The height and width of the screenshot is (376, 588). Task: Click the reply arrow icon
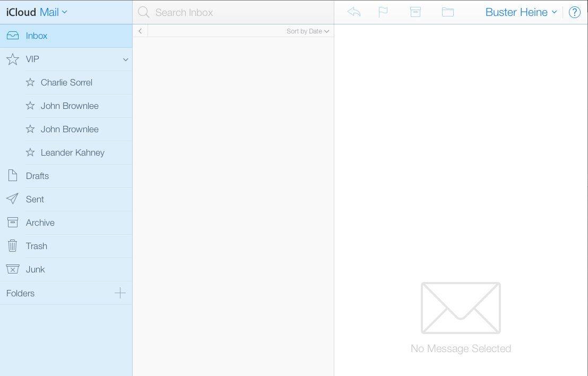[354, 12]
